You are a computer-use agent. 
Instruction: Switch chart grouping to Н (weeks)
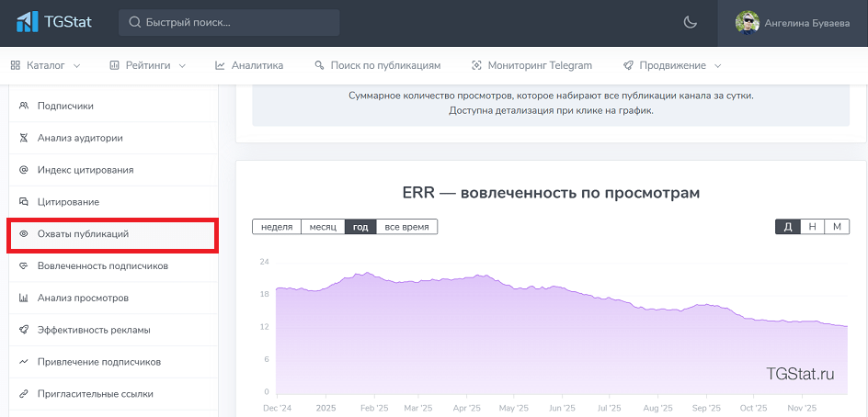point(812,227)
